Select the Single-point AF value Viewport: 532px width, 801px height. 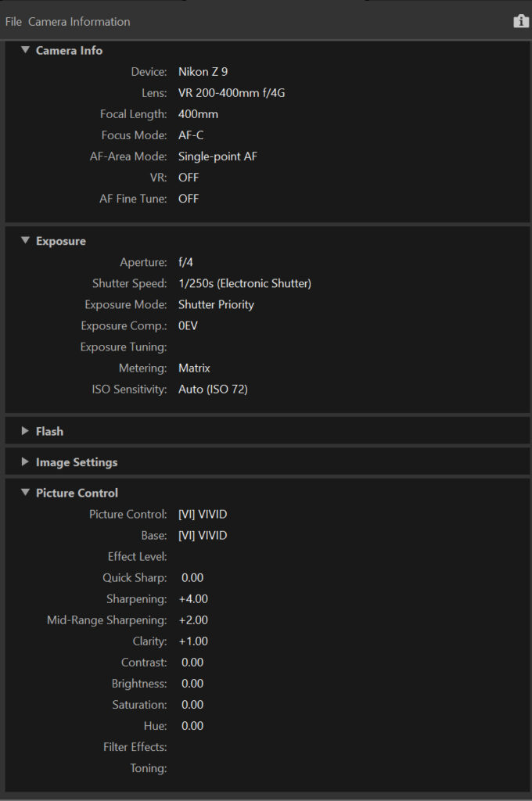tap(217, 156)
